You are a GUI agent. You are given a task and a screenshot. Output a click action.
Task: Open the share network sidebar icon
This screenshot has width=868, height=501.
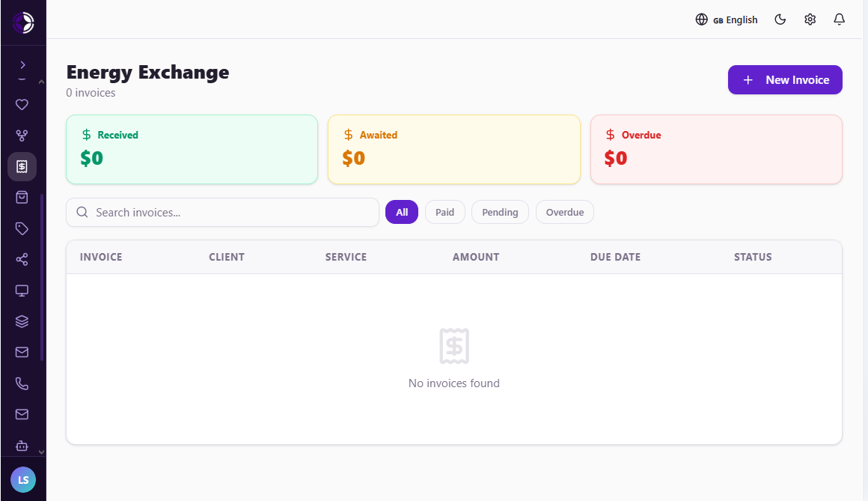(22, 259)
